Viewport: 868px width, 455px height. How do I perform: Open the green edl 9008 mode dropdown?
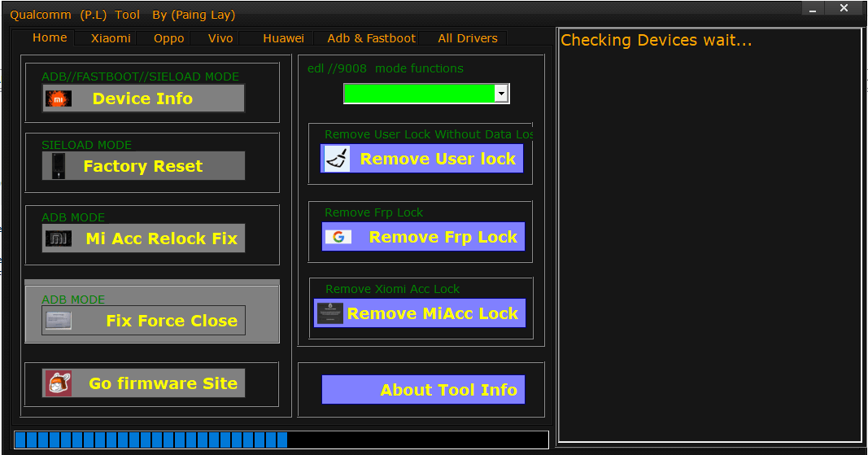coord(419,94)
